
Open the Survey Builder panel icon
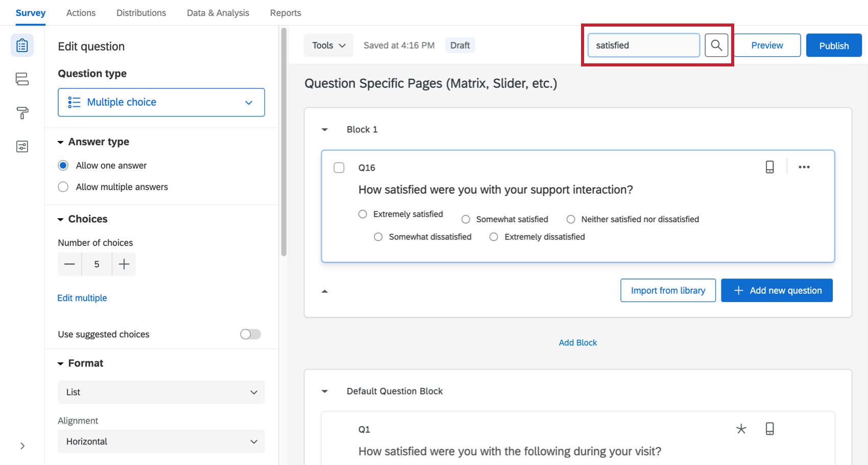pyautogui.click(x=22, y=45)
